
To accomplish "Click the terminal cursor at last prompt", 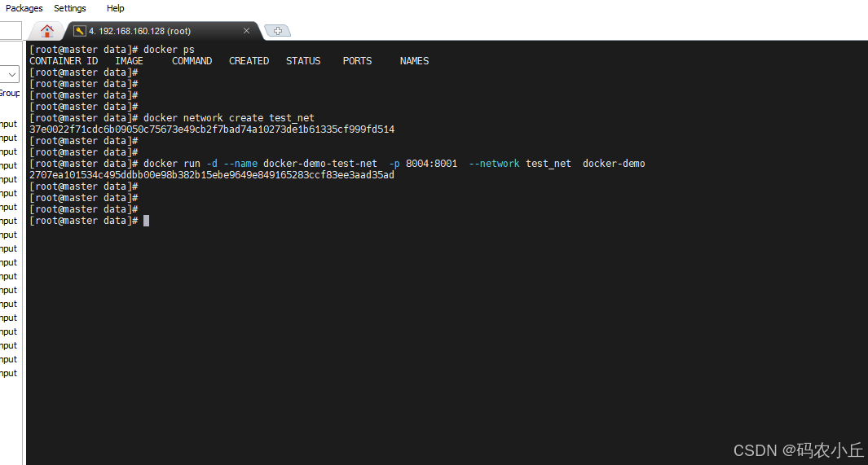I will [x=146, y=221].
